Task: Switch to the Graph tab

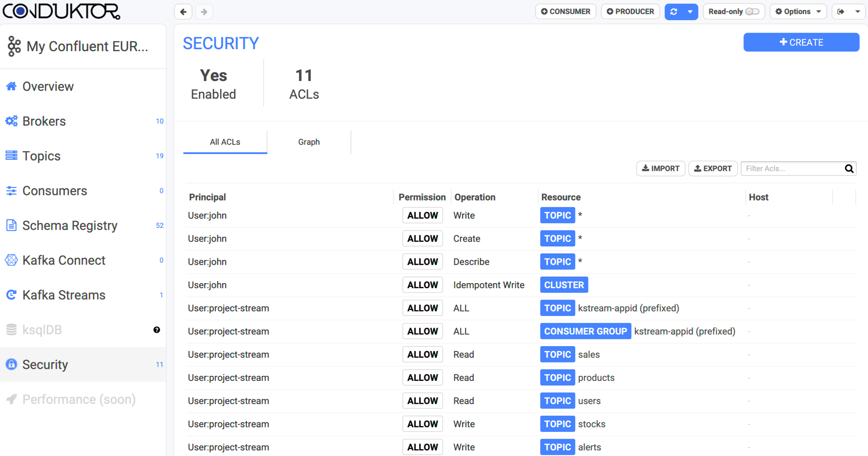Action: click(309, 142)
